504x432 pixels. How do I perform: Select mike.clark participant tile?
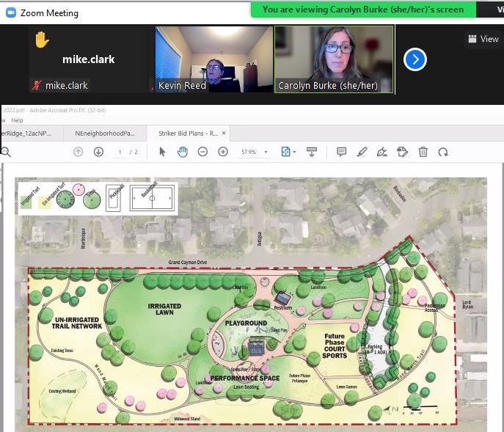click(88, 60)
